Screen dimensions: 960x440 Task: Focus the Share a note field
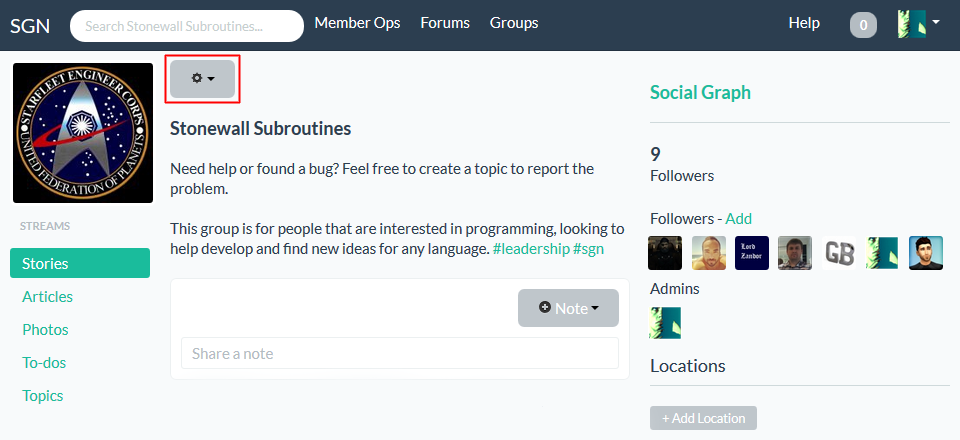pos(400,353)
